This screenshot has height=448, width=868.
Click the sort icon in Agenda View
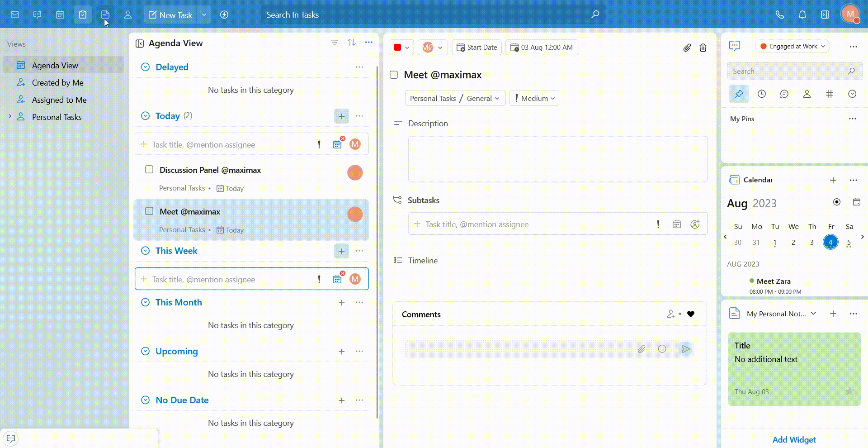(x=352, y=43)
